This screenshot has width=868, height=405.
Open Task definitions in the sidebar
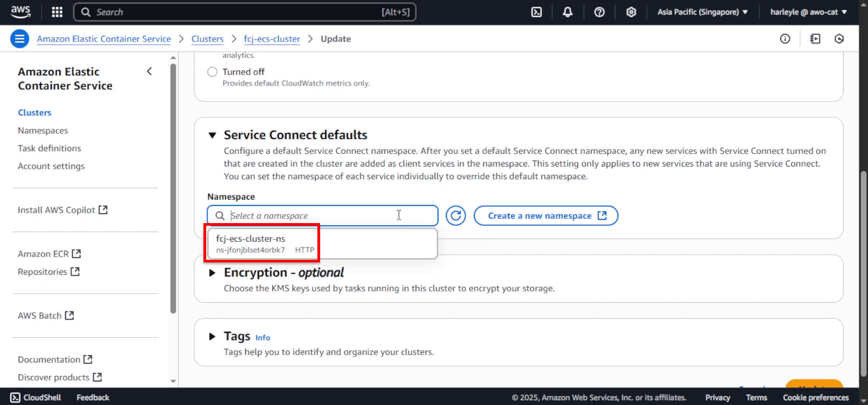[49, 148]
